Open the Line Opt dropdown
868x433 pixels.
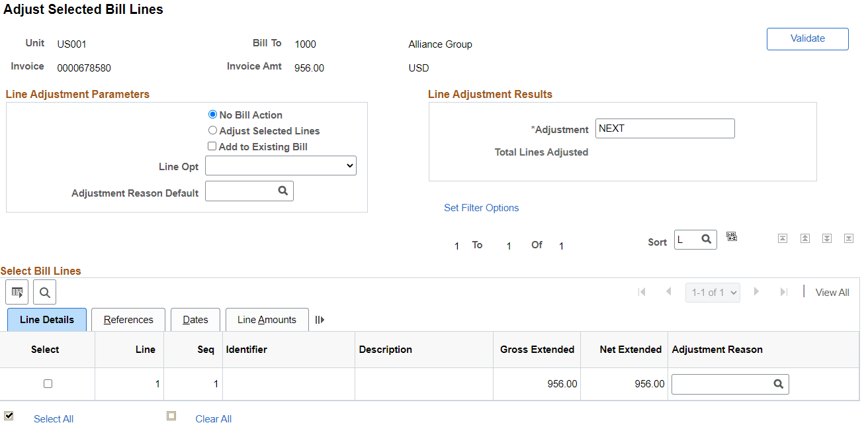[x=281, y=166]
